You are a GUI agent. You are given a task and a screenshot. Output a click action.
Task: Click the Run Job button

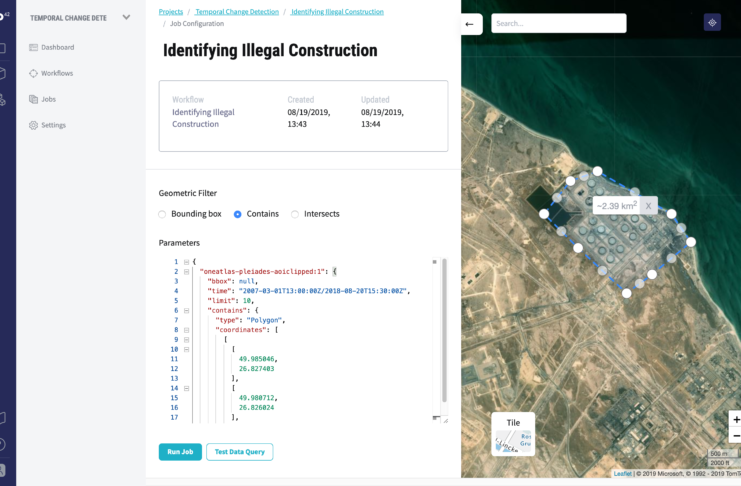coord(179,452)
